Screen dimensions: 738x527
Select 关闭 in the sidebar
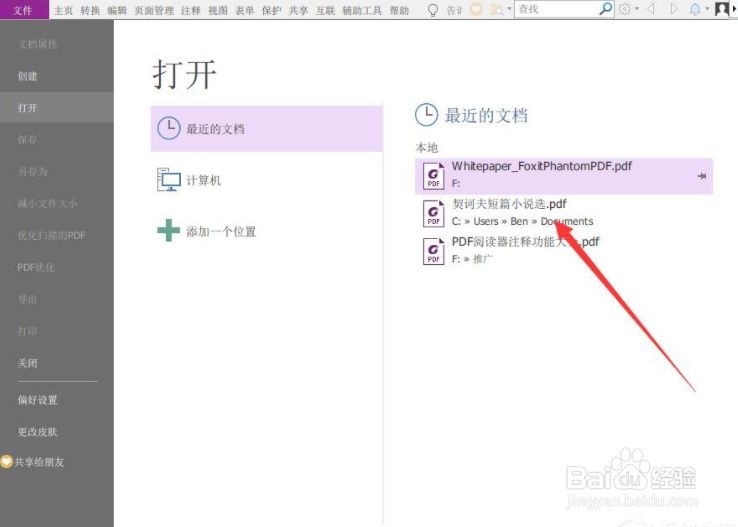click(57, 363)
